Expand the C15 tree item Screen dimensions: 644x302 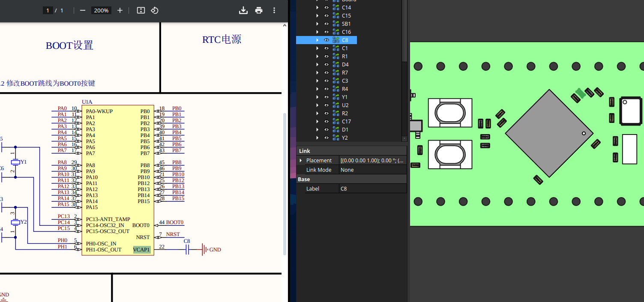point(317,16)
